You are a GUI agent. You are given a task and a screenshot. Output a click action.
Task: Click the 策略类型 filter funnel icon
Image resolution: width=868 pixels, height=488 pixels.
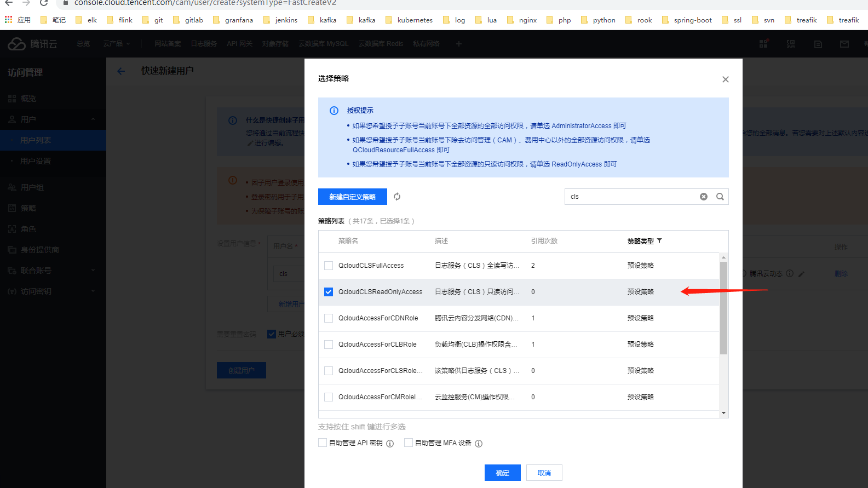[659, 241]
